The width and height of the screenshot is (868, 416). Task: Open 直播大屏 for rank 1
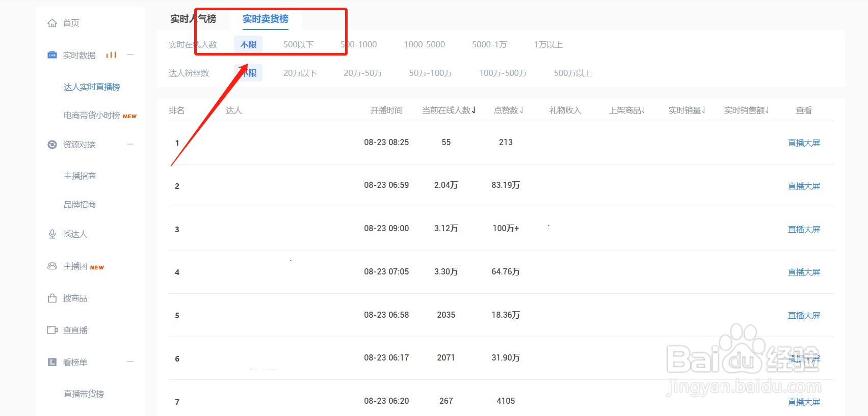click(804, 143)
